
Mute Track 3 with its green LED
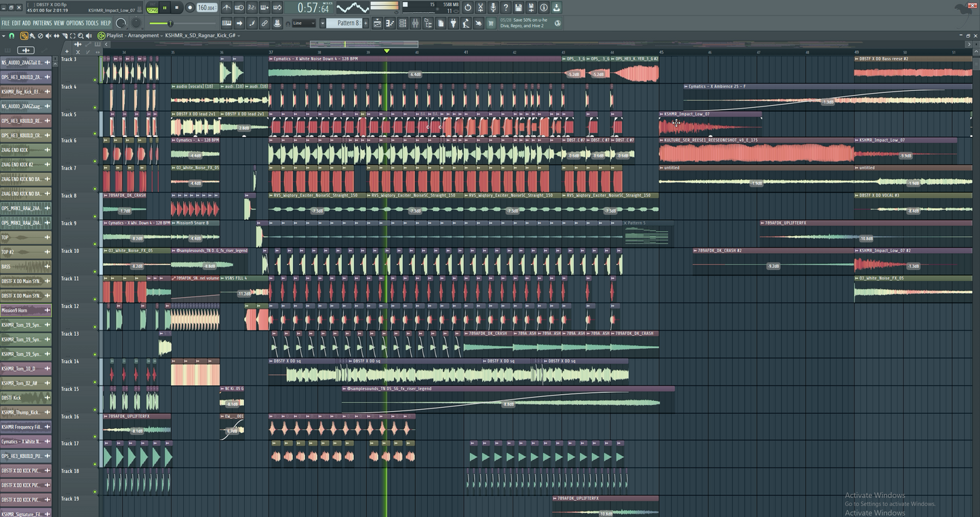[95, 79]
